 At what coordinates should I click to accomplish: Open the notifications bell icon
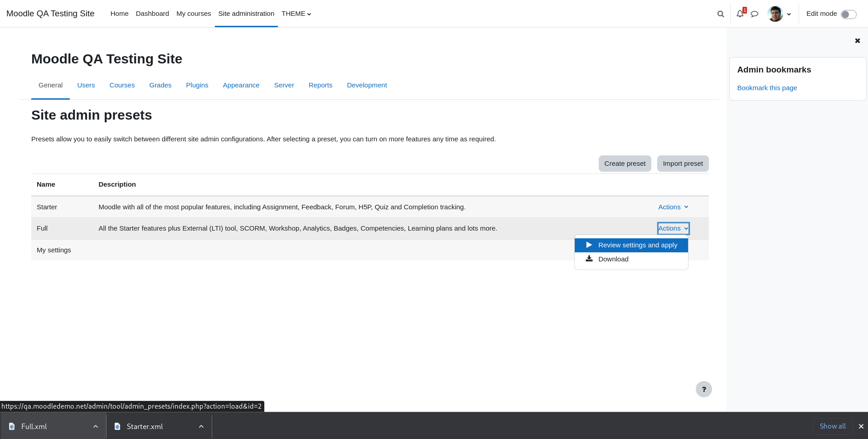tap(740, 14)
